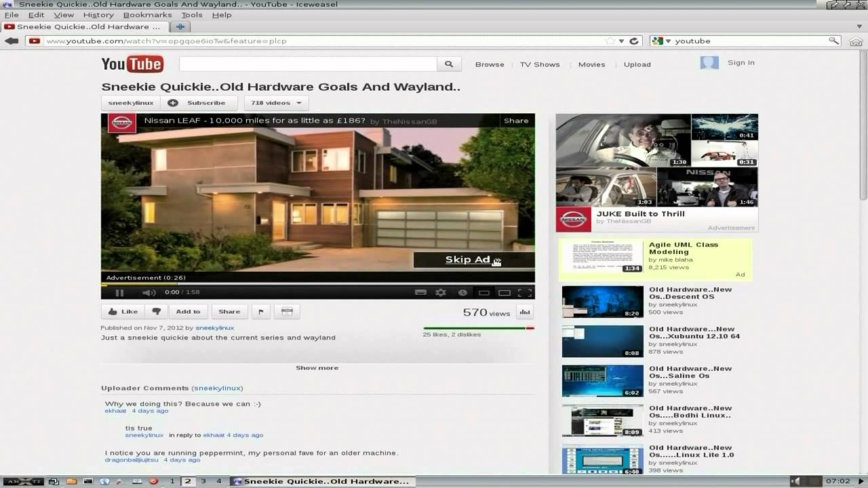Screen dimensions: 868x488
Task: Open File menu
Action: point(12,15)
